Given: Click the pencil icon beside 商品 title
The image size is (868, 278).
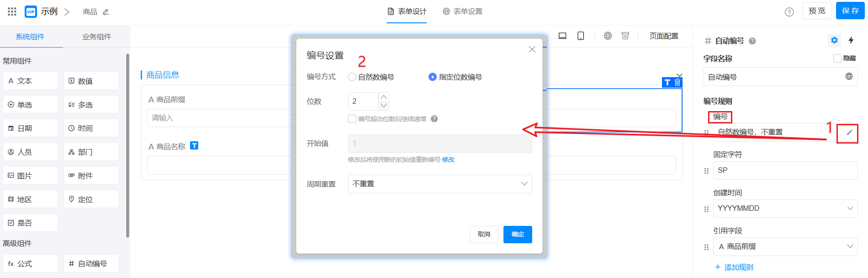Looking at the screenshot, I should tap(106, 12).
